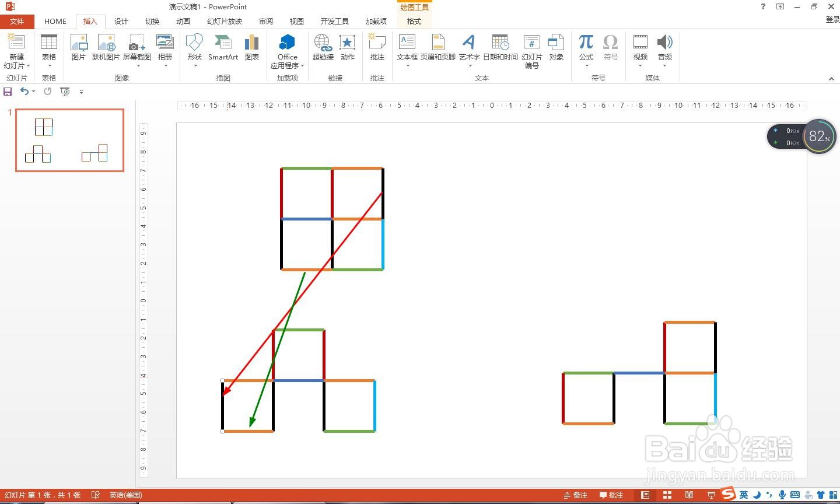Image resolution: width=840 pixels, height=504 pixels.
Task: Click the Action (动作) icon
Action: [347, 42]
